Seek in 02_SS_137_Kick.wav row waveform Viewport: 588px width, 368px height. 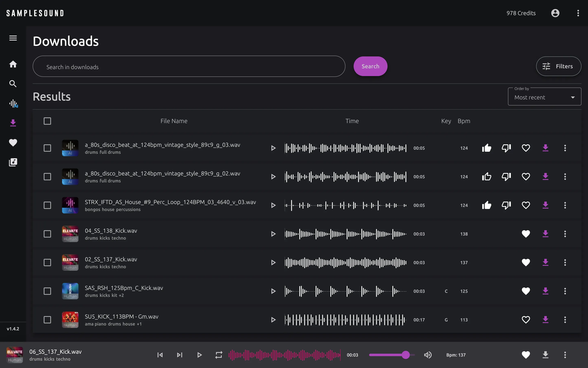(x=345, y=263)
